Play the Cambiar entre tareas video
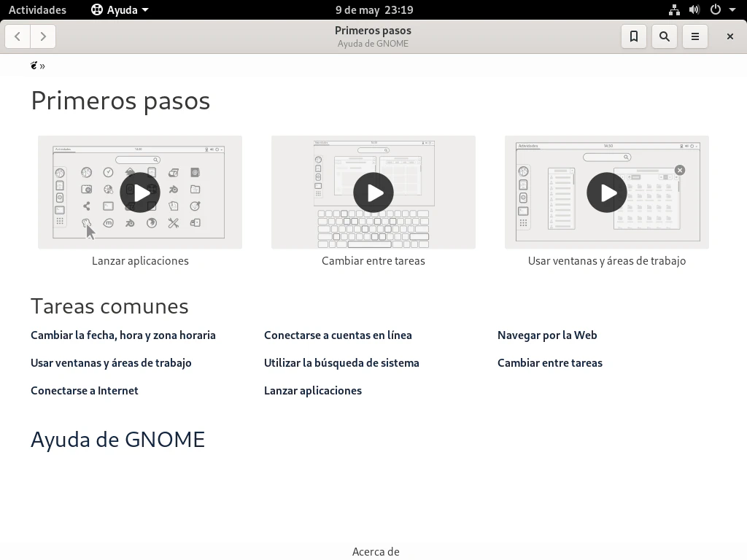Viewport: 747px width, 560px height. (373, 192)
